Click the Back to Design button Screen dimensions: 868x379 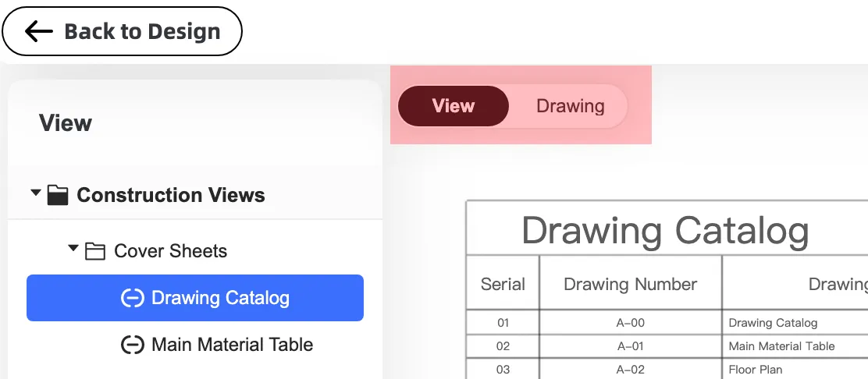[x=122, y=31]
